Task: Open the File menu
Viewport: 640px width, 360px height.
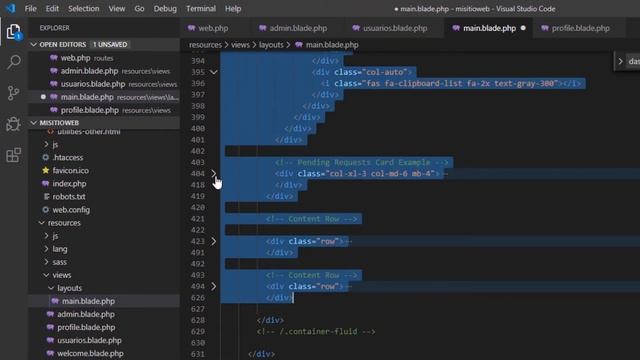Action: pos(31,9)
